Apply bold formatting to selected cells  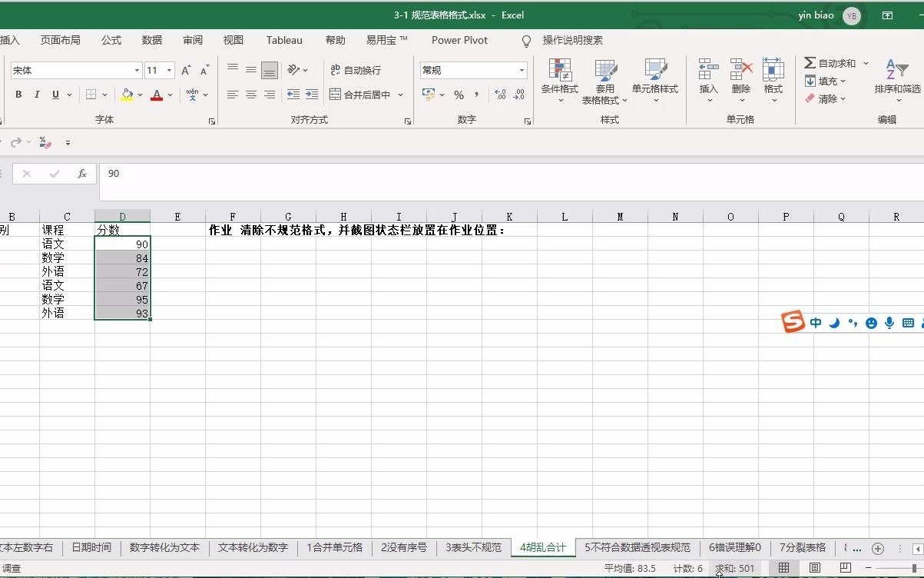coord(18,94)
